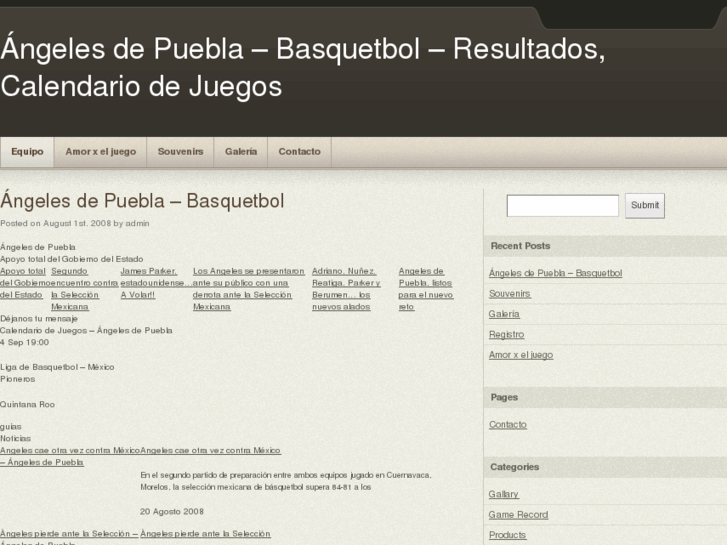Open James Parker, estadounidense article link

(x=155, y=283)
